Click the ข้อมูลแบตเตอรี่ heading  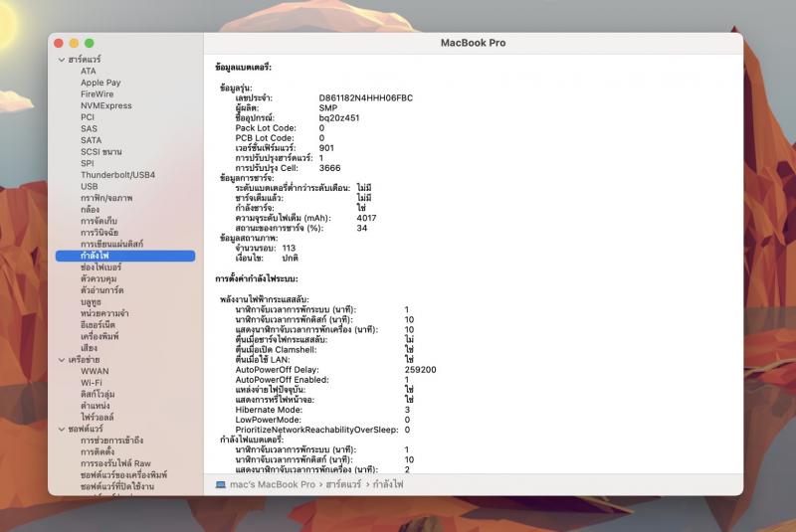point(244,67)
